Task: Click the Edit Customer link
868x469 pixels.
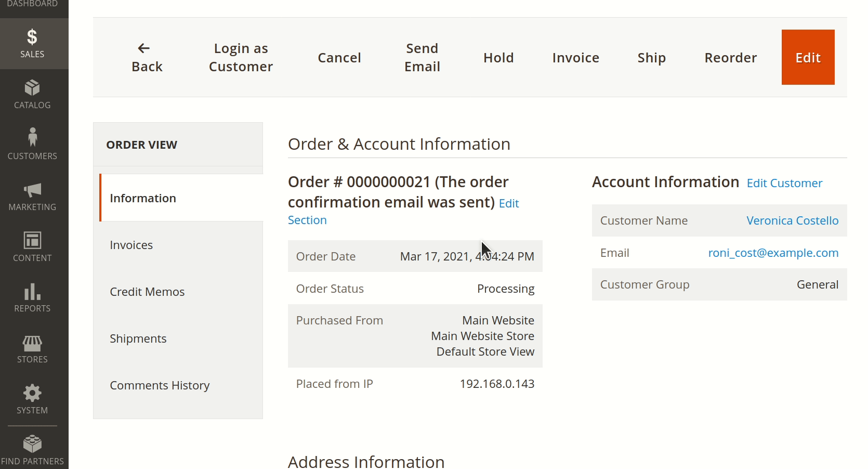Action: [784, 183]
